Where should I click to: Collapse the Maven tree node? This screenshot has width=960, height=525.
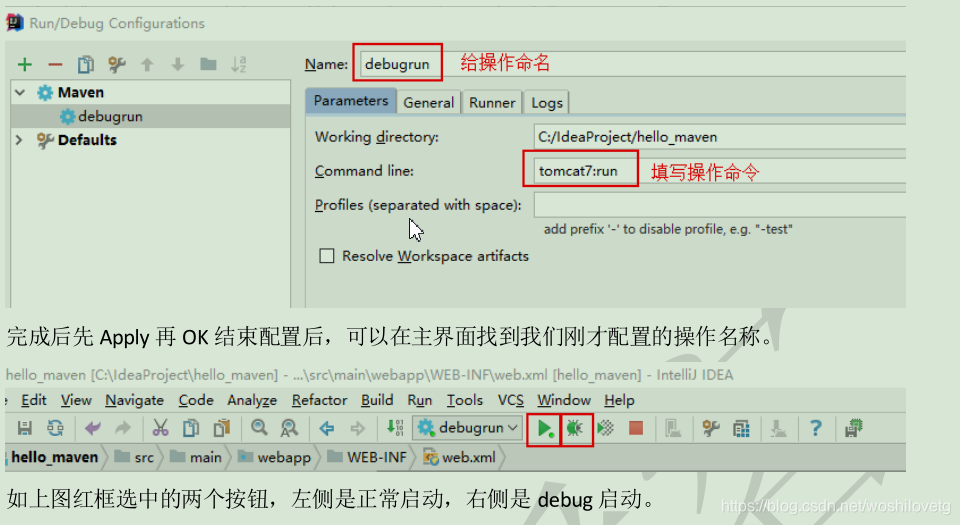coord(20,92)
